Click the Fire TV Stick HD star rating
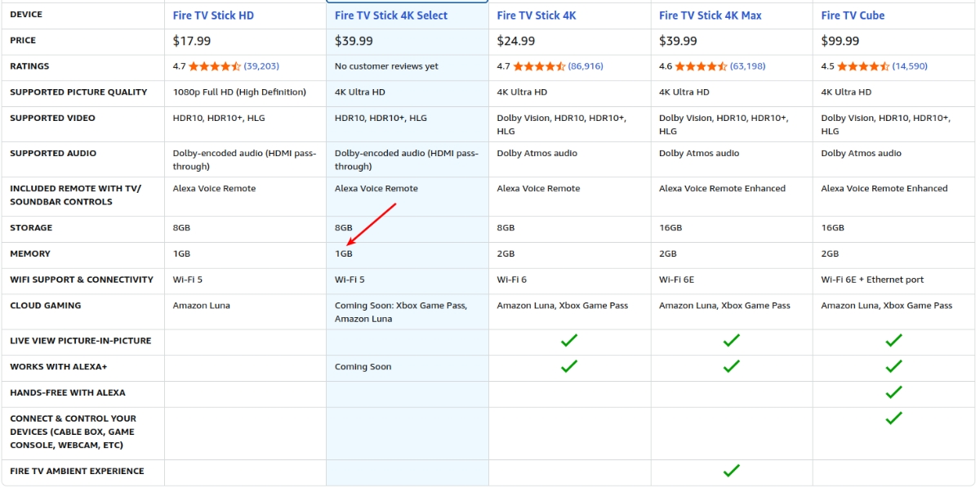980x488 pixels. click(x=215, y=66)
